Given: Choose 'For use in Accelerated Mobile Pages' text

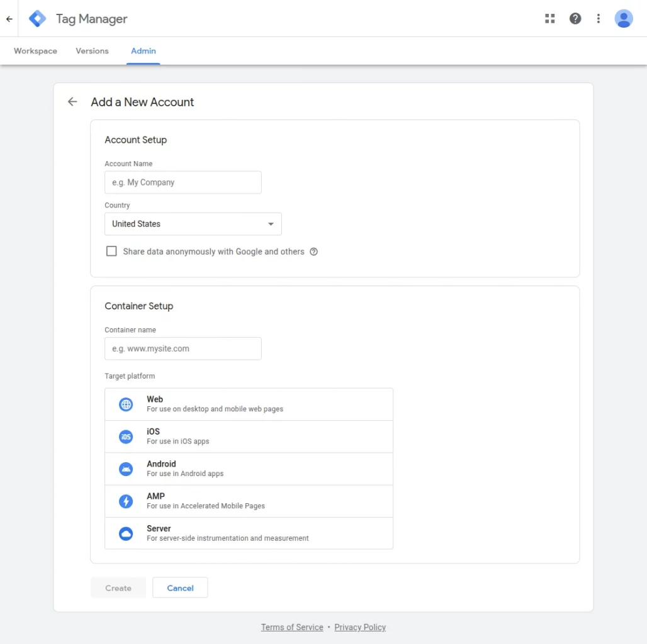Looking at the screenshot, I should click(x=205, y=506).
